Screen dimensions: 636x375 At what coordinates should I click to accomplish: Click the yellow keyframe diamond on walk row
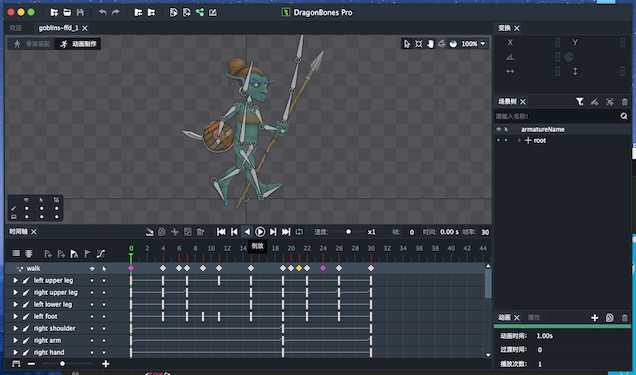pos(299,268)
